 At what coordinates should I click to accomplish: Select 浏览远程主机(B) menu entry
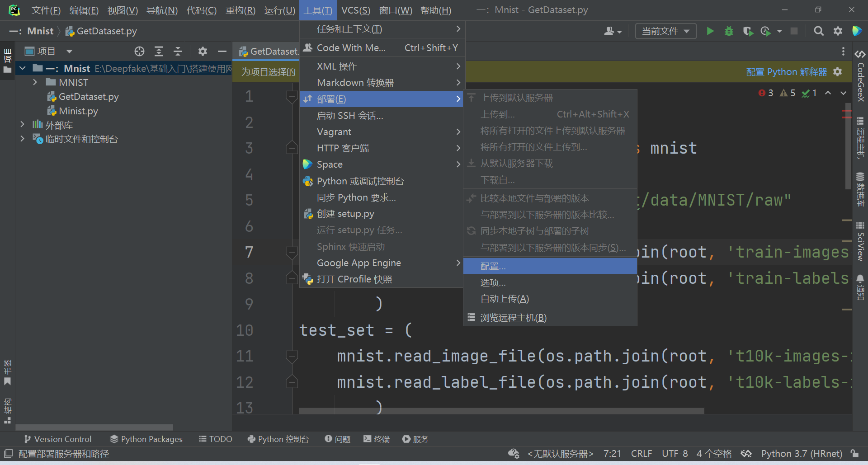pos(550,317)
